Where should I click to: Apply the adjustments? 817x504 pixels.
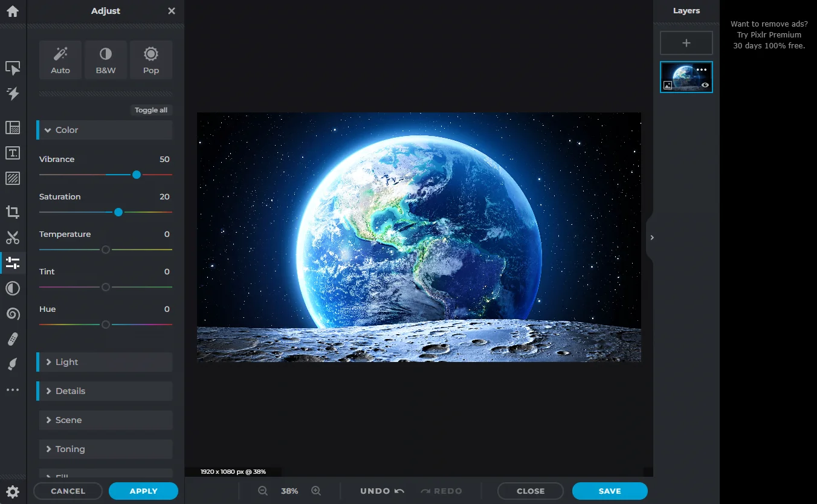(144, 491)
